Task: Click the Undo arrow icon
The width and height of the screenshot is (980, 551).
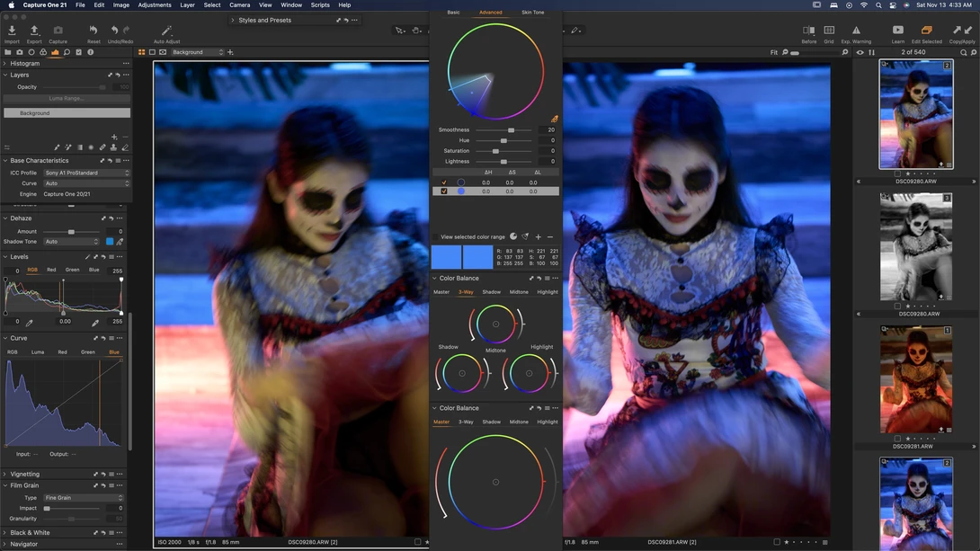Action: 114,30
